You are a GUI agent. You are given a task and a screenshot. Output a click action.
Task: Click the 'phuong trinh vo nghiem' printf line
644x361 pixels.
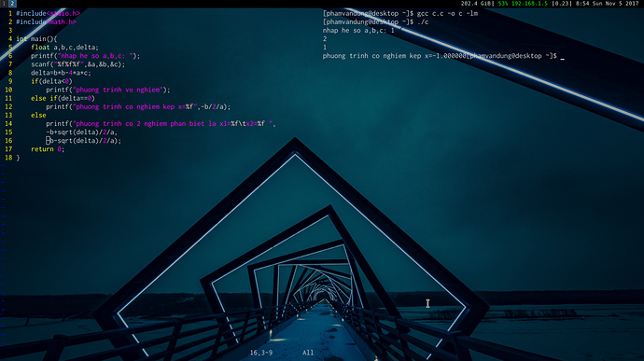coord(108,90)
